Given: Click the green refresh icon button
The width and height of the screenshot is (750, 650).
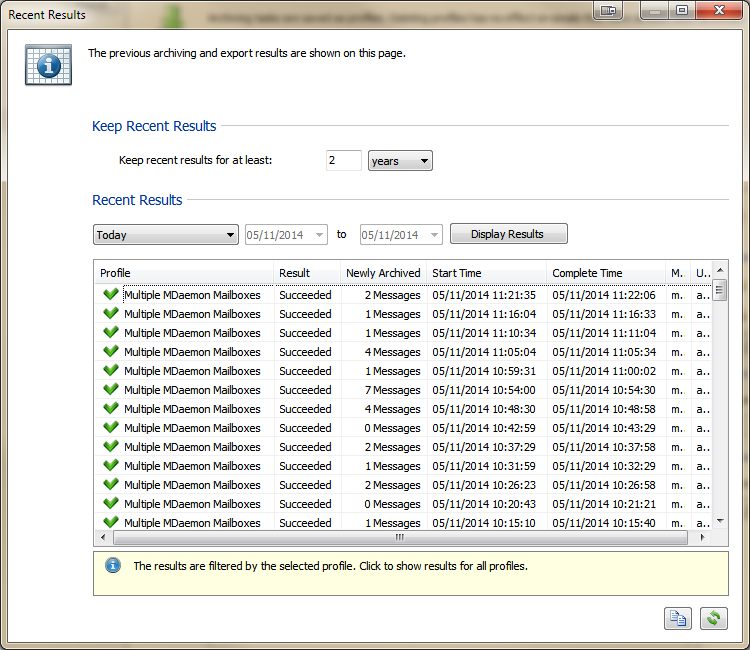Looking at the screenshot, I should click(714, 618).
